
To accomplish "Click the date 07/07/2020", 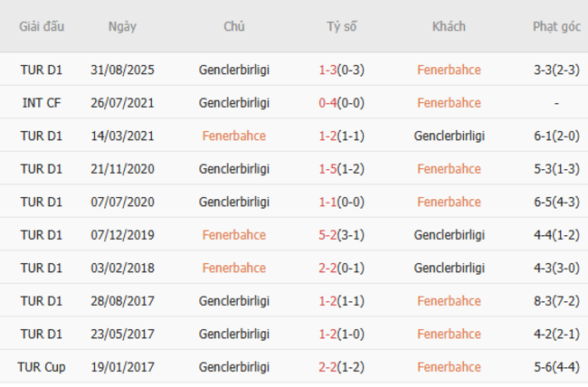I will click(122, 202).
